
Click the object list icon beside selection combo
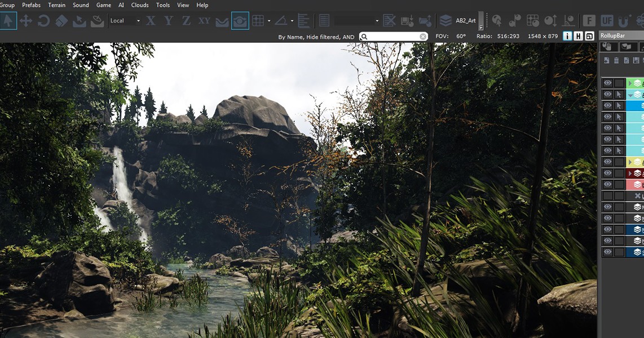pyautogui.click(x=324, y=20)
